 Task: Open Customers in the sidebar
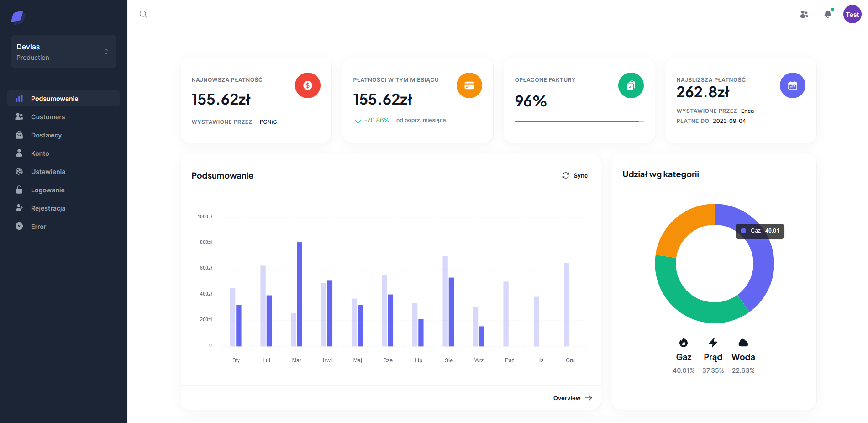(48, 117)
